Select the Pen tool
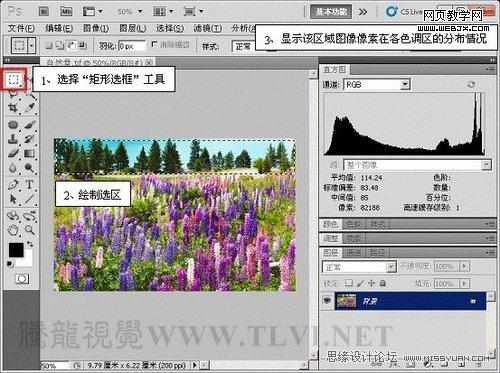The height and width of the screenshot is (373, 500). (13, 184)
